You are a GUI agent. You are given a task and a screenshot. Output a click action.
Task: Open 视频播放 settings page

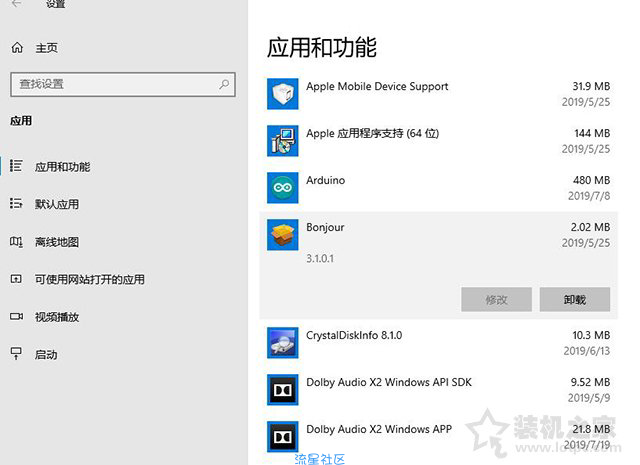pos(57,317)
